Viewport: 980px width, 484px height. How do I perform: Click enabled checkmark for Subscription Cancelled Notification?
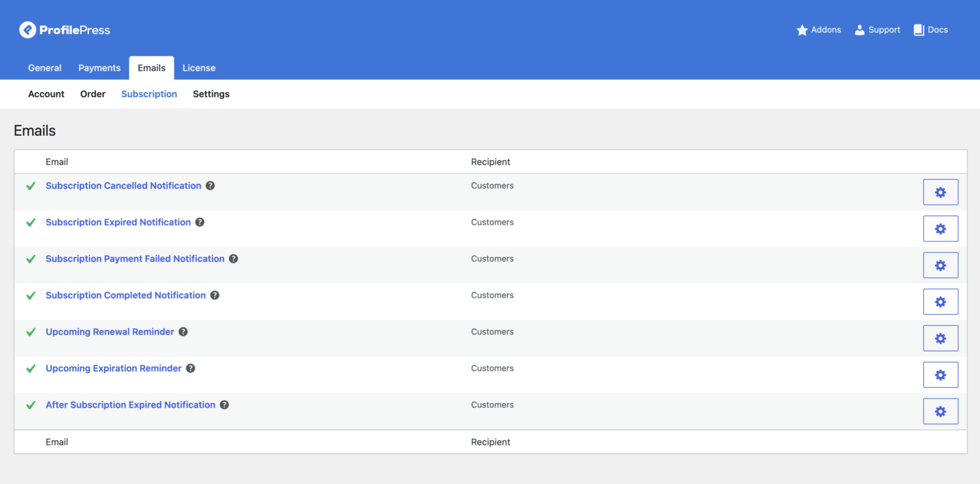point(31,186)
